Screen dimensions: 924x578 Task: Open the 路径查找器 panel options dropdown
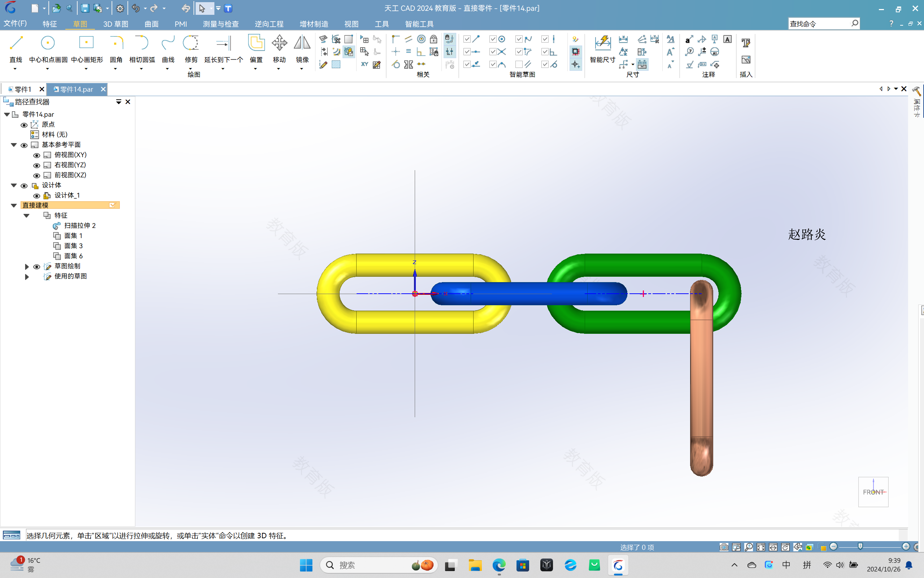pyautogui.click(x=119, y=102)
